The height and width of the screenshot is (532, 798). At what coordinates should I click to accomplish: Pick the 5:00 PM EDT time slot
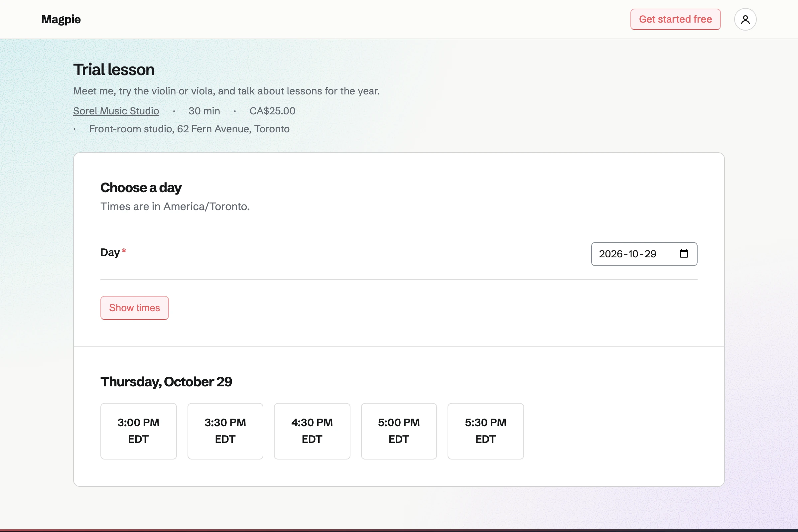click(399, 431)
